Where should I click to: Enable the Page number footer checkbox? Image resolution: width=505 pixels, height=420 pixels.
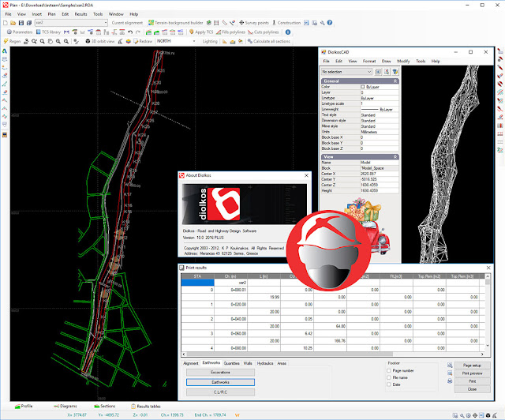[x=389, y=371]
